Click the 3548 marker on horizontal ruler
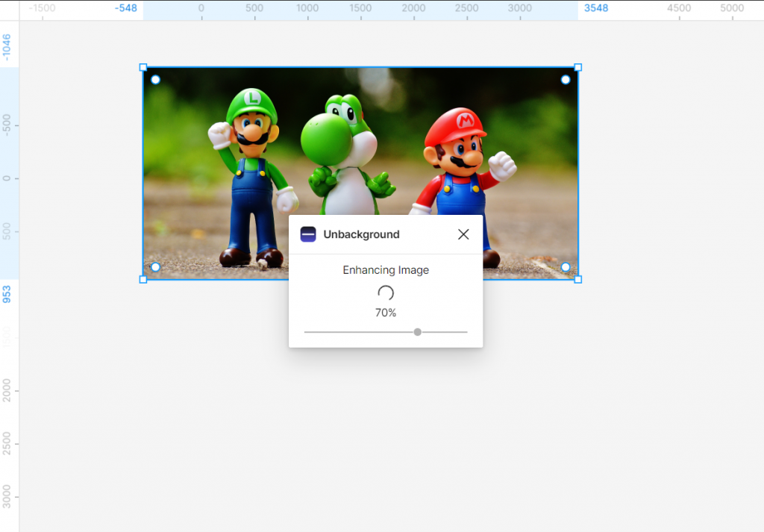 pyautogui.click(x=595, y=9)
